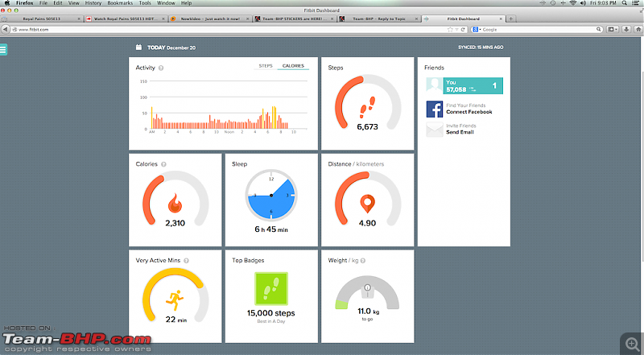
Task: Click the green 15,000 steps badge
Action: tap(271, 288)
